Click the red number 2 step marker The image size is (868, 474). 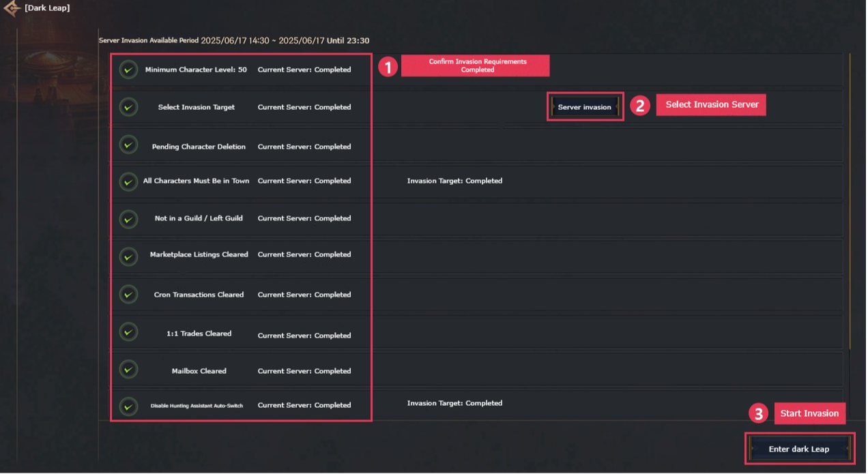[639, 106]
